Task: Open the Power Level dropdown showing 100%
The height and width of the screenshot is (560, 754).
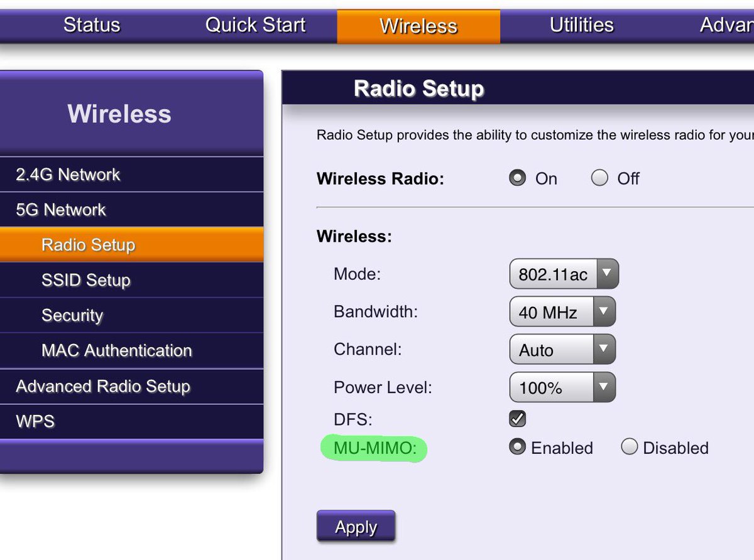Action: tap(562, 387)
